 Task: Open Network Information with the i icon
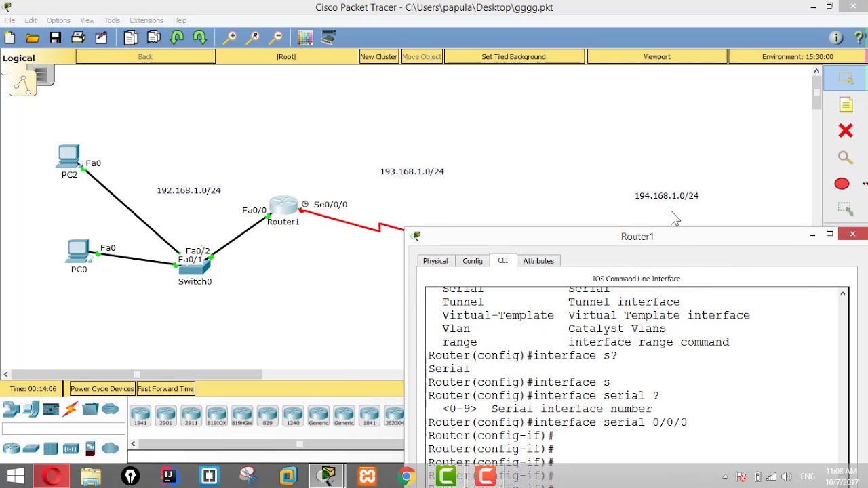click(x=835, y=38)
